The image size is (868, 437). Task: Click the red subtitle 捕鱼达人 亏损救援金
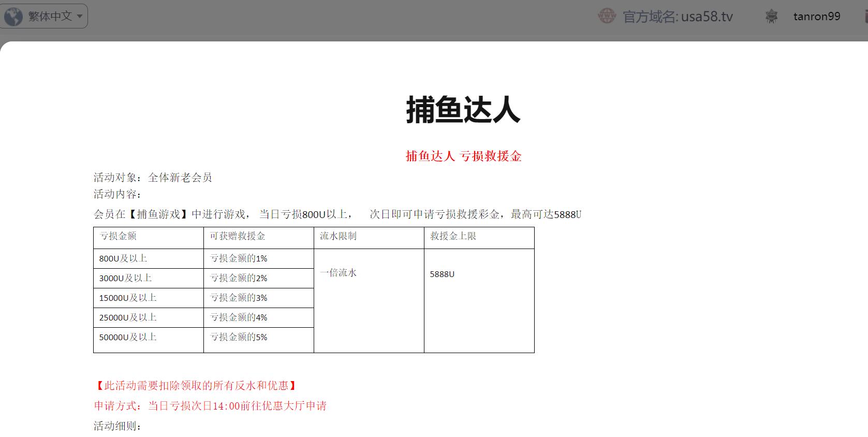point(463,156)
